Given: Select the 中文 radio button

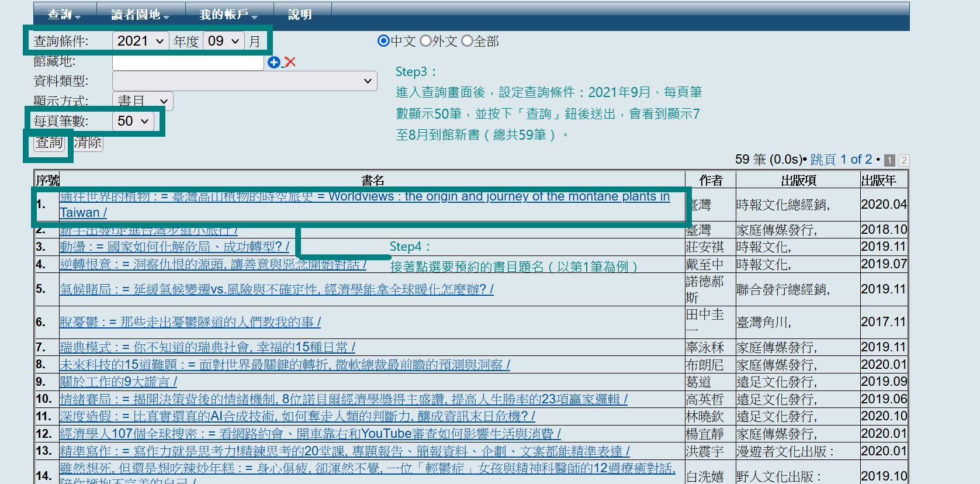Looking at the screenshot, I should (x=383, y=41).
